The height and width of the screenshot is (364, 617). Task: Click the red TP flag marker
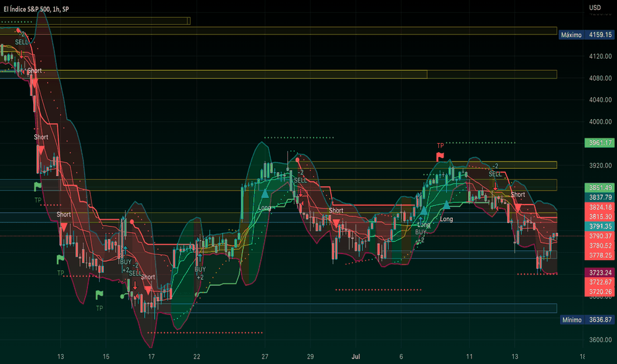point(440,157)
